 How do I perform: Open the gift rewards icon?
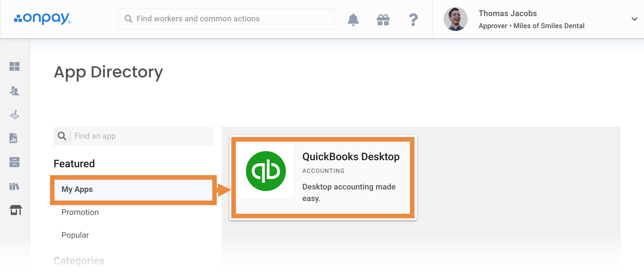click(x=383, y=20)
